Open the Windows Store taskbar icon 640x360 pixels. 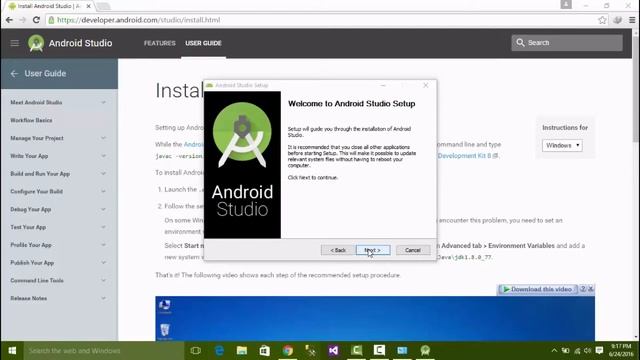[264, 351]
